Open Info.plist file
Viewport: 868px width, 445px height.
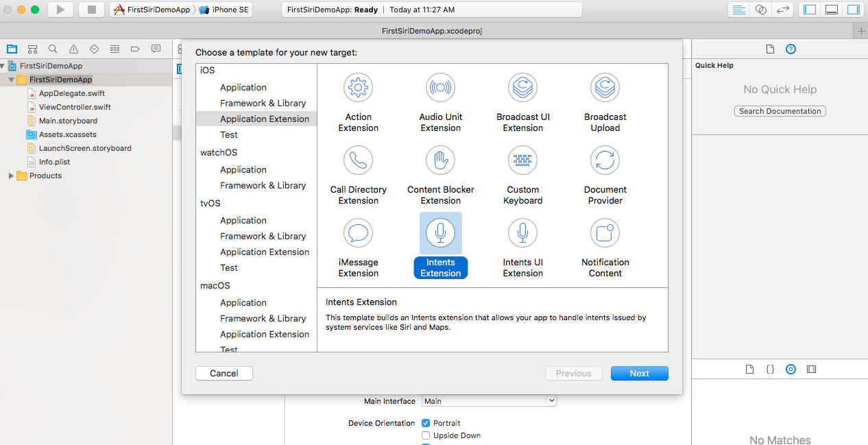point(54,162)
